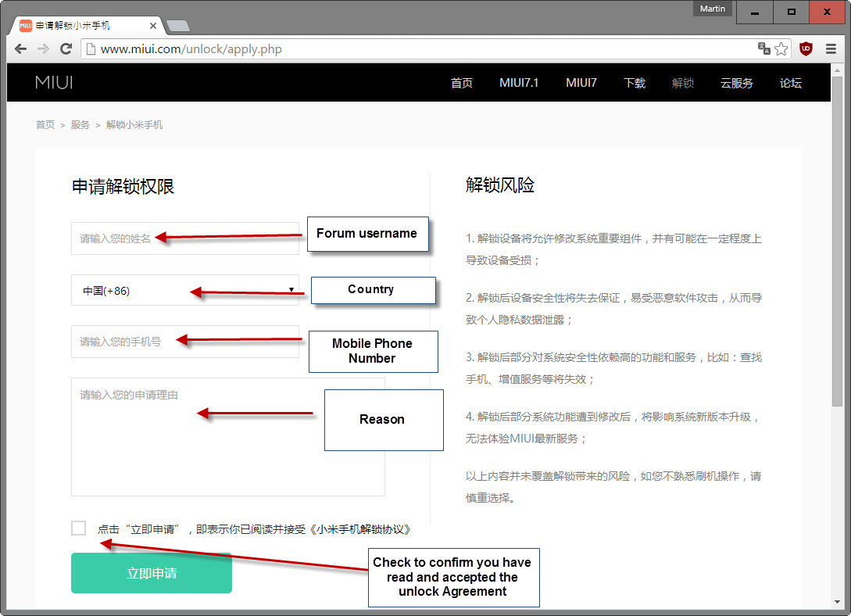This screenshot has width=851, height=616.
Task: Focus the 请输入您的手机号 phone field
Action: click(185, 342)
